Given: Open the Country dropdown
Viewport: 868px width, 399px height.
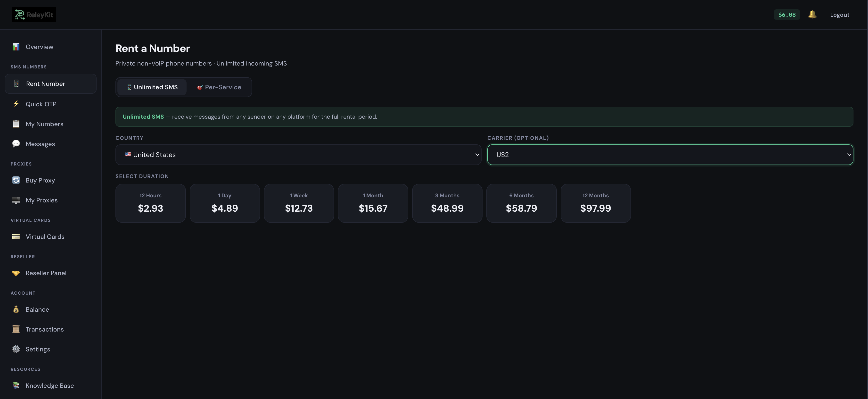Looking at the screenshot, I should pyautogui.click(x=298, y=155).
